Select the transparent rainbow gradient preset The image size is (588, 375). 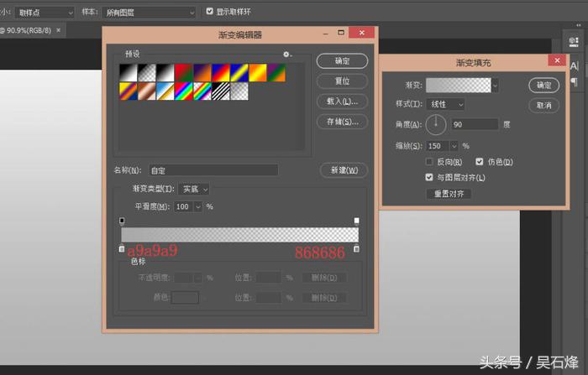pos(202,91)
